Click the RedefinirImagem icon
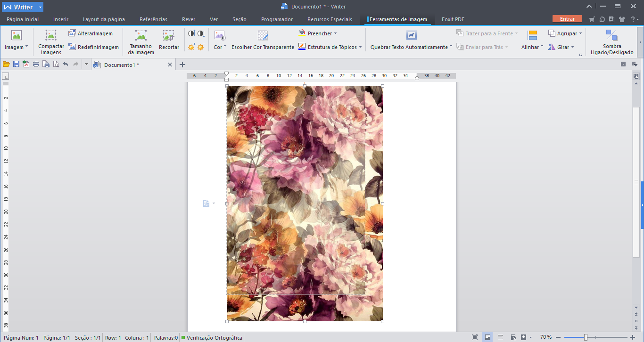The image size is (644, 342). [x=72, y=47]
